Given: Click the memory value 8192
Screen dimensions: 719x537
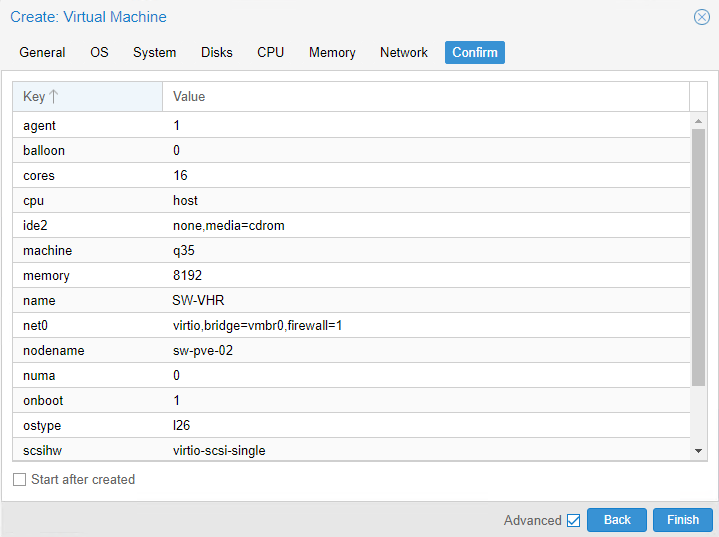Looking at the screenshot, I should tap(188, 275).
